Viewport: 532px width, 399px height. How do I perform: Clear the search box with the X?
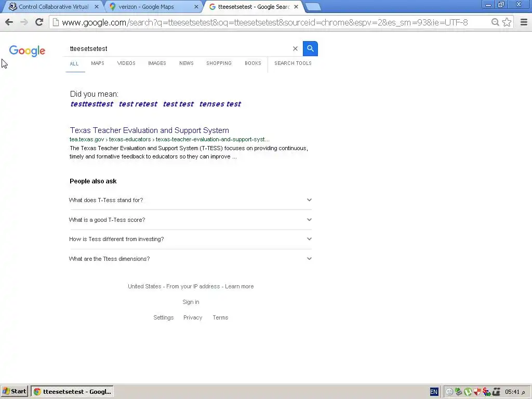tap(295, 48)
